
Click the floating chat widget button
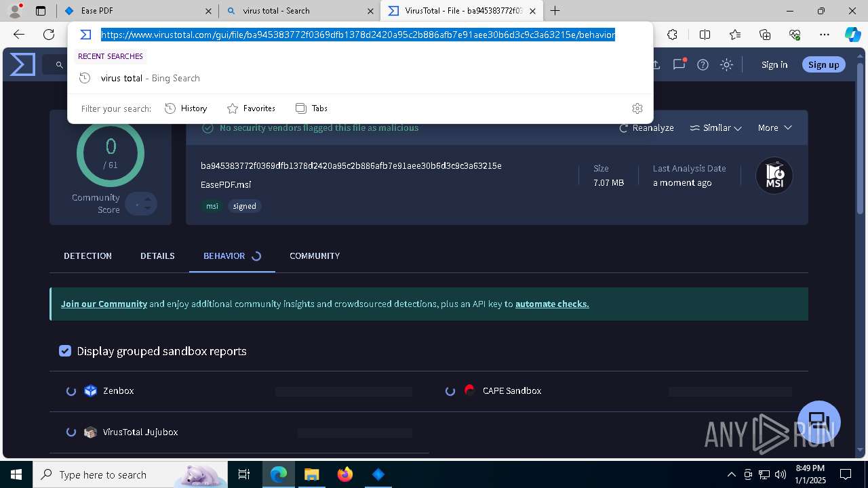pyautogui.click(x=819, y=422)
